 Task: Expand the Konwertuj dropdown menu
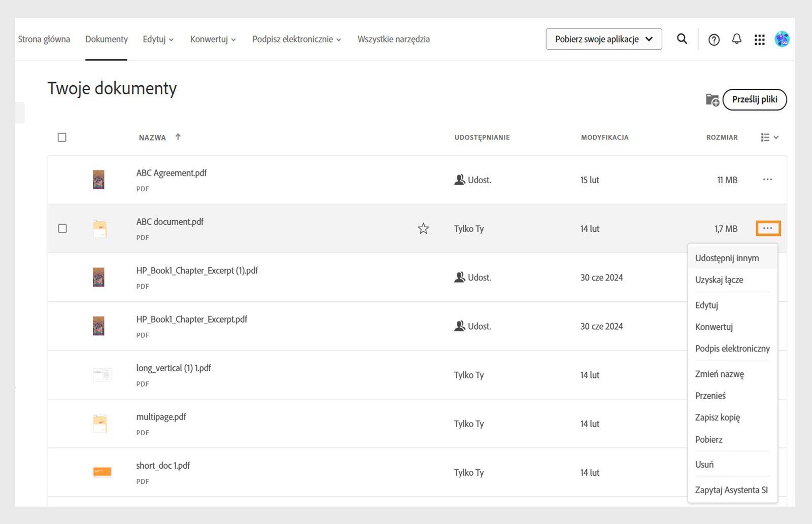pos(213,40)
